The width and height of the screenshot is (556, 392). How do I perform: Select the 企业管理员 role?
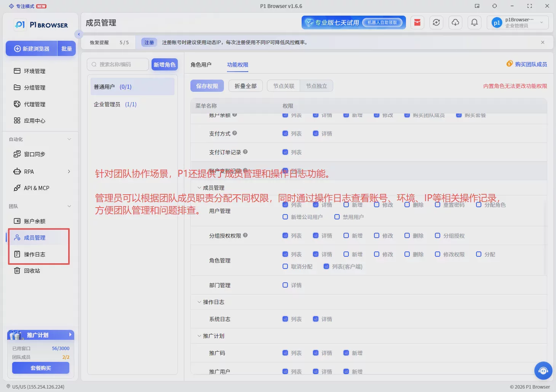133,104
